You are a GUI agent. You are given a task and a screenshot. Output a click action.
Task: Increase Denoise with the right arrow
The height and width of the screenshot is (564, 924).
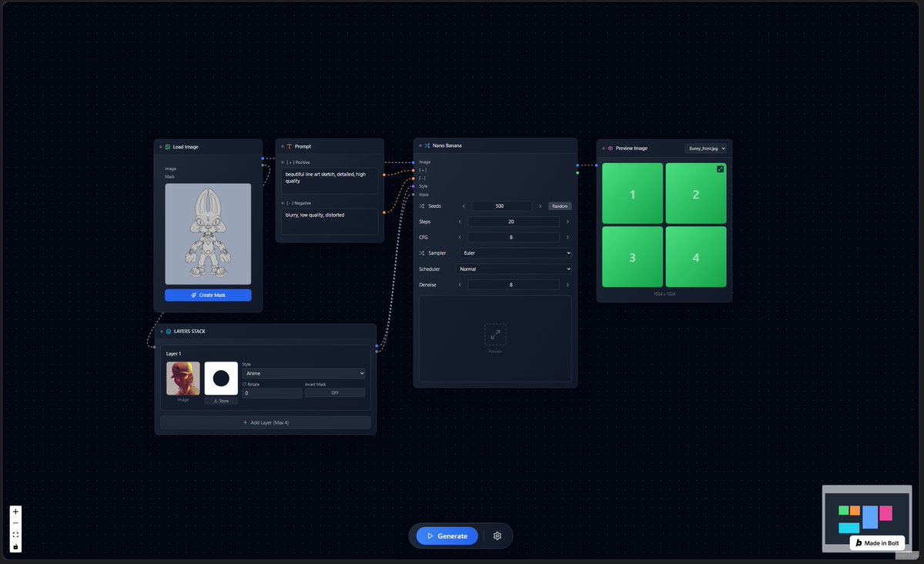tap(568, 285)
